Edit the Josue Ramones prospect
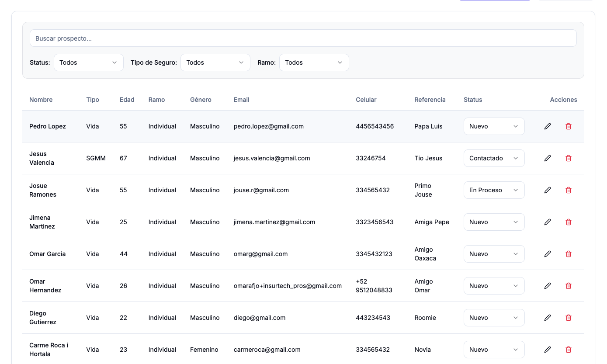Viewport: 607px width, 364px height. coord(548,190)
